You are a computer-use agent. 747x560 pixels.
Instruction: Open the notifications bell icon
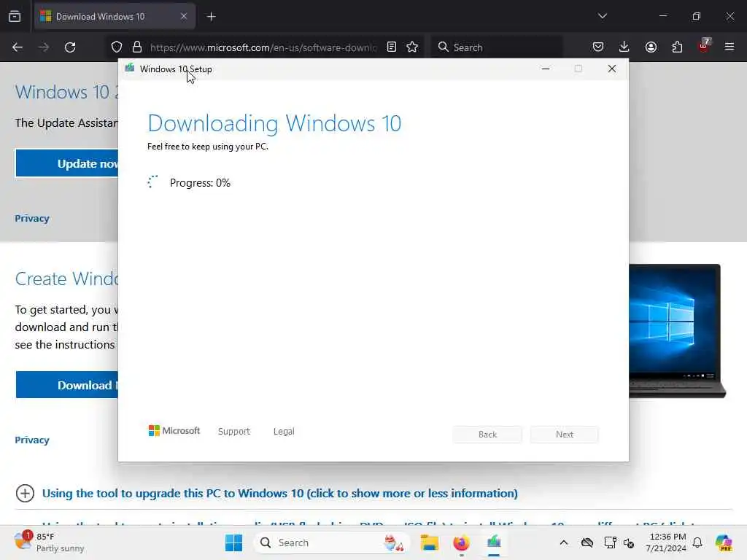click(697, 542)
